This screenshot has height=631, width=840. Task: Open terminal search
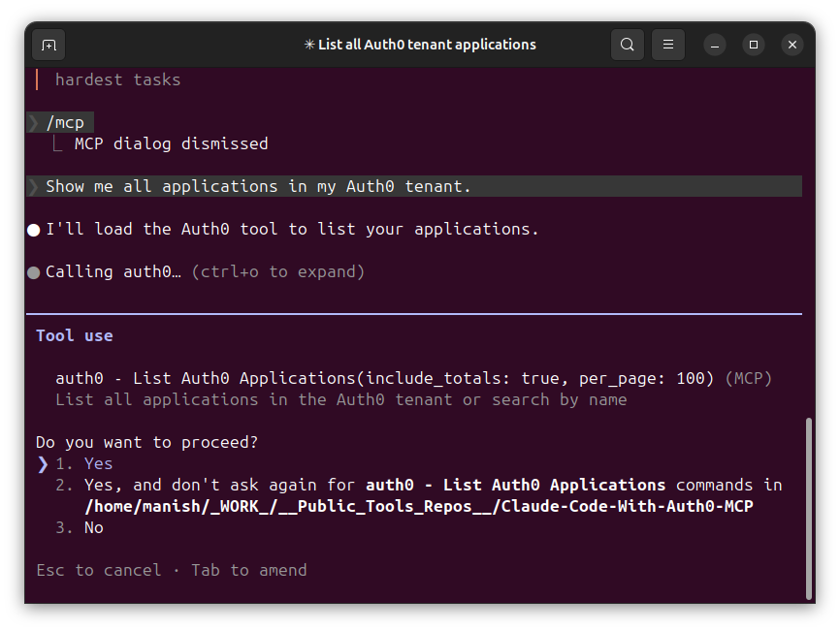pos(628,45)
